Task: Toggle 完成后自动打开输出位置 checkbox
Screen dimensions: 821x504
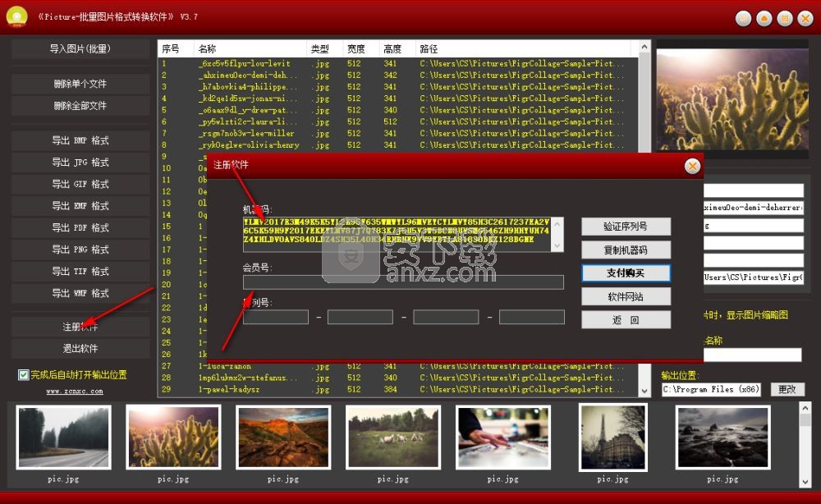Action: tap(23, 375)
